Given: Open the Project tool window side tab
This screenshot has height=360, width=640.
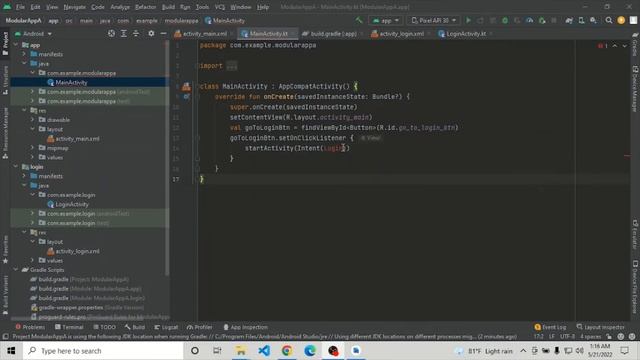Looking at the screenshot, I should coord(5,44).
